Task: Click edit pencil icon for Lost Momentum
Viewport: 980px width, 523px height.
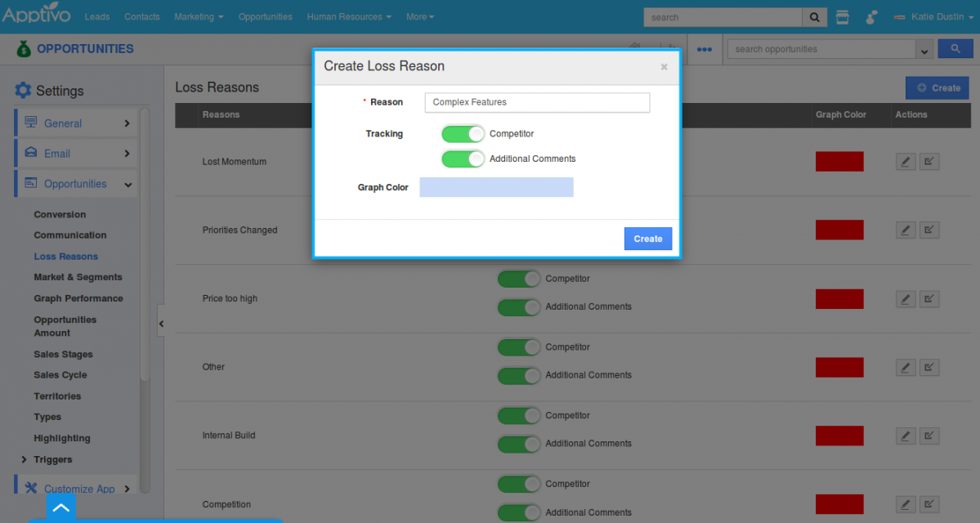Action: point(905,162)
